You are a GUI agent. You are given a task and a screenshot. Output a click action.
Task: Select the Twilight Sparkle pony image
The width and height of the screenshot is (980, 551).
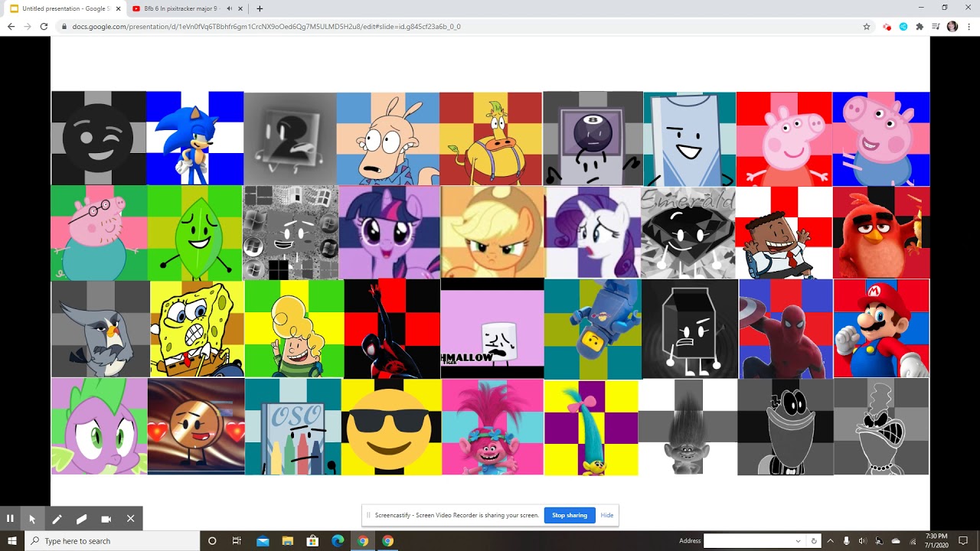point(389,233)
